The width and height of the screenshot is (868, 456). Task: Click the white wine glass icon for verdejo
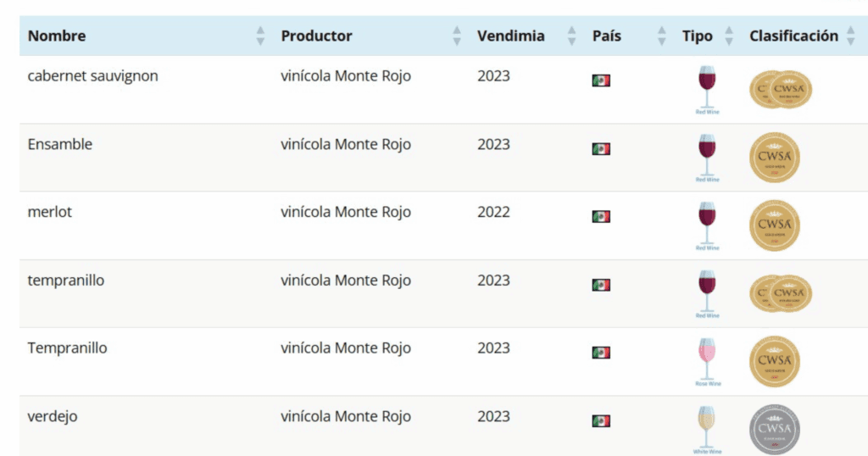pyautogui.click(x=706, y=425)
